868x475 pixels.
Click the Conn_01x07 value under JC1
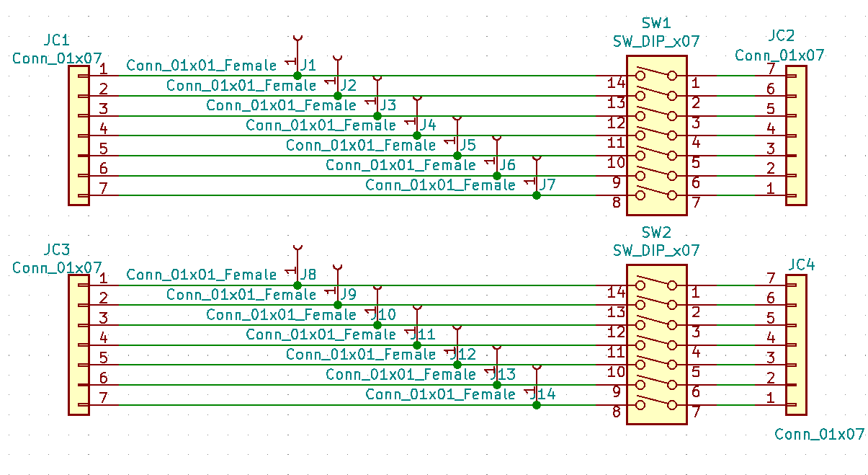tap(57, 58)
